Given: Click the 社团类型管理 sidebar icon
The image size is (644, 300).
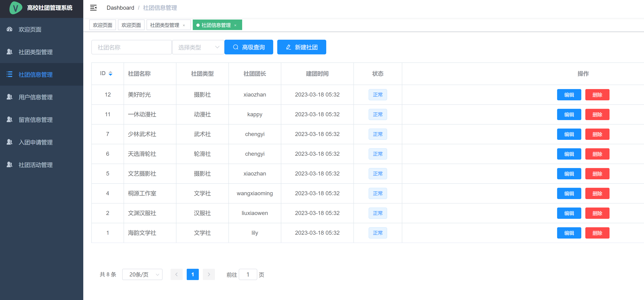Looking at the screenshot, I should coord(9,52).
